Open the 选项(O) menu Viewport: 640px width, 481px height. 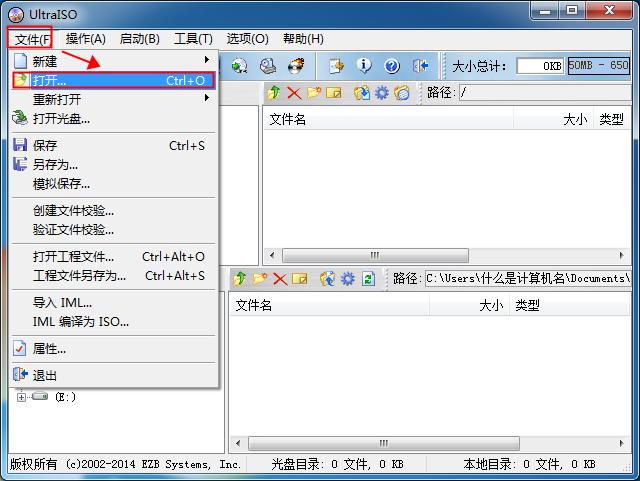248,39
